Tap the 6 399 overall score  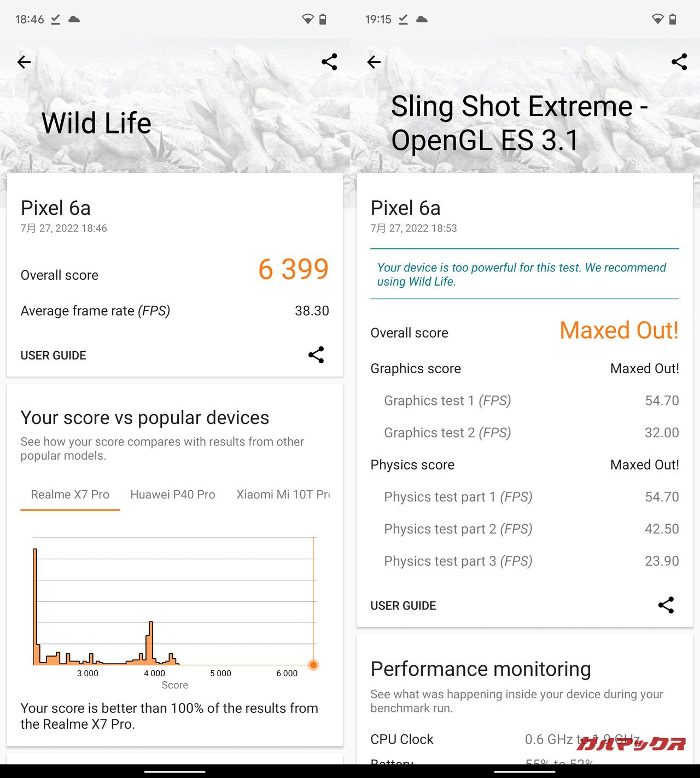pos(293,269)
